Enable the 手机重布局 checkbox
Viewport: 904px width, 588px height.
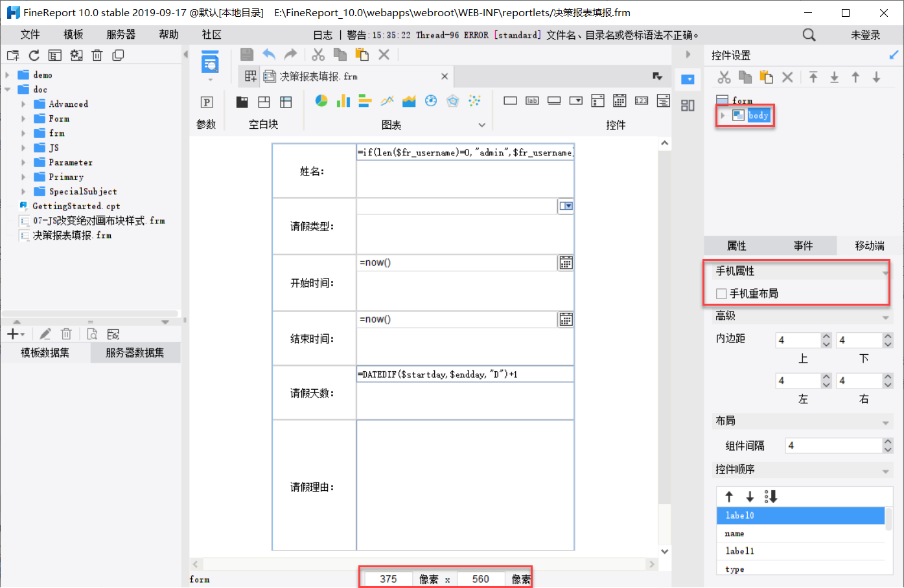721,294
